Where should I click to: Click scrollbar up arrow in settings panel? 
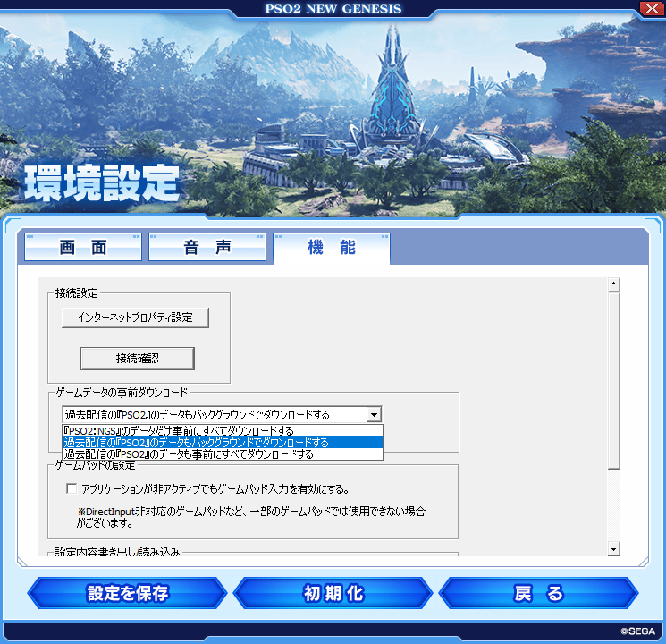tap(614, 284)
